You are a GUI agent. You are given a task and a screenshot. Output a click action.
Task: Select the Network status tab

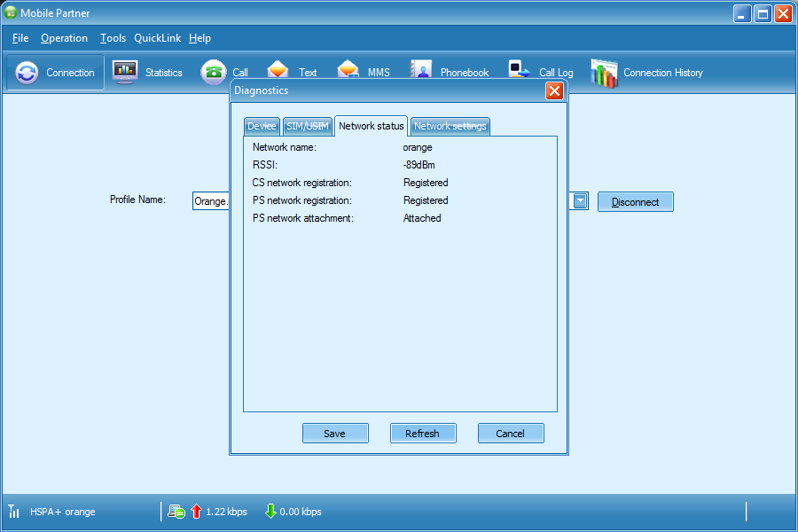tap(371, 126)
